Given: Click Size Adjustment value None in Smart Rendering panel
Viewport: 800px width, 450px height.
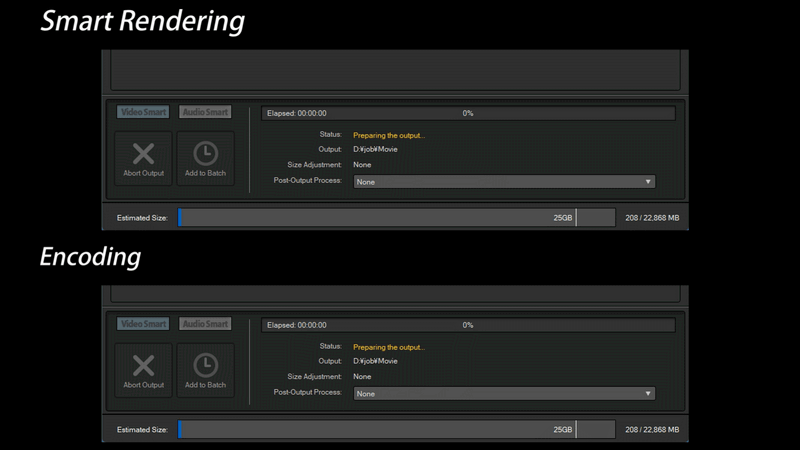Looking at the screenshot, I should click(x=362, y=164).
